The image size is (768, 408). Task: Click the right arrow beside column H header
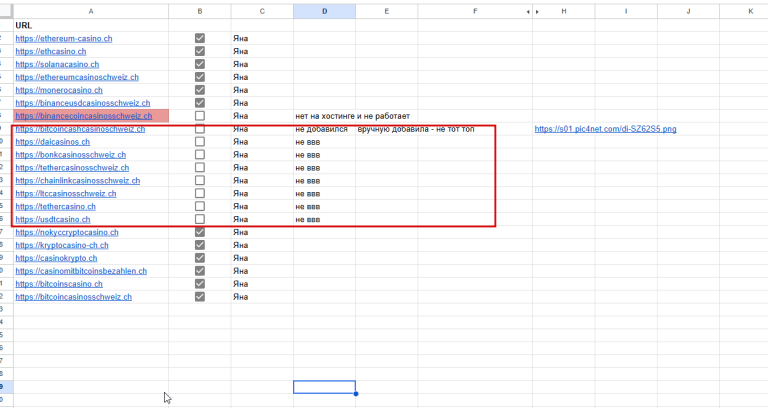point(537,11)
